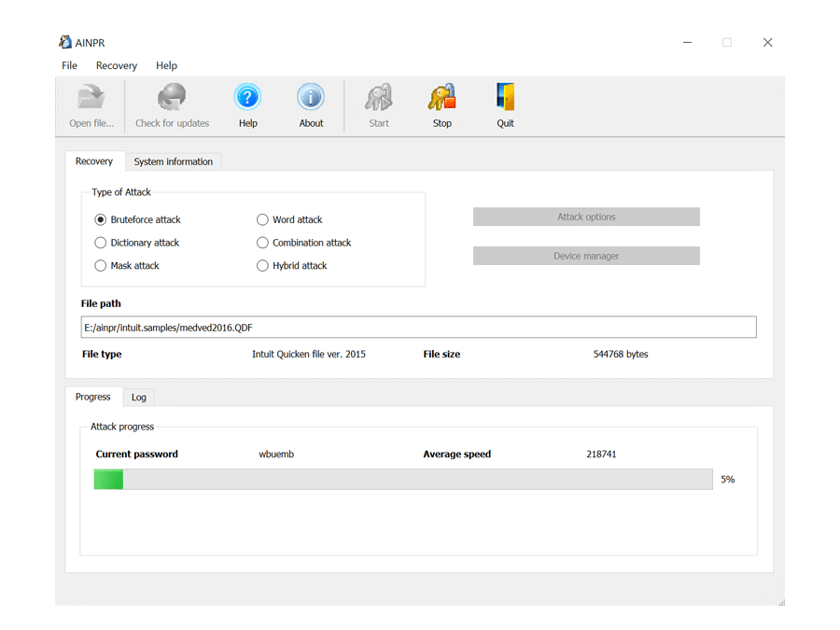The width and height of the screenshot is (840, 630).
Task: Select the Mask attack radio button
Action: (101, 266)
